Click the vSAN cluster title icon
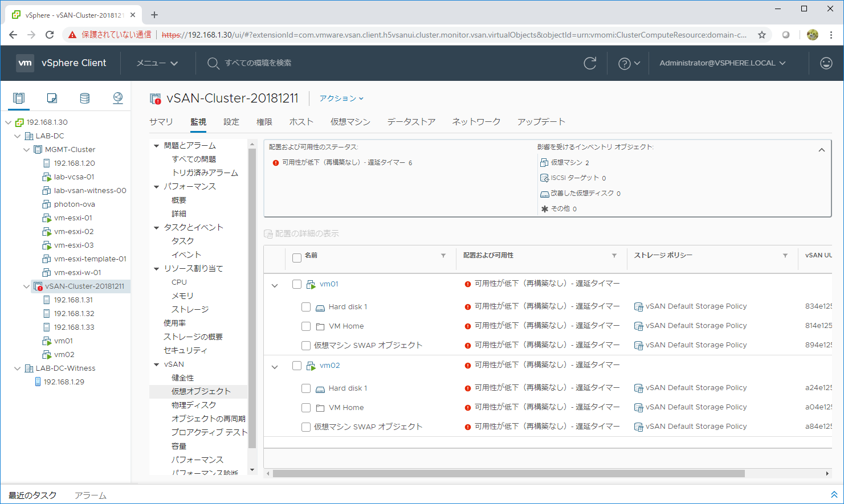The image size is (844, 504). coord(155,99)
